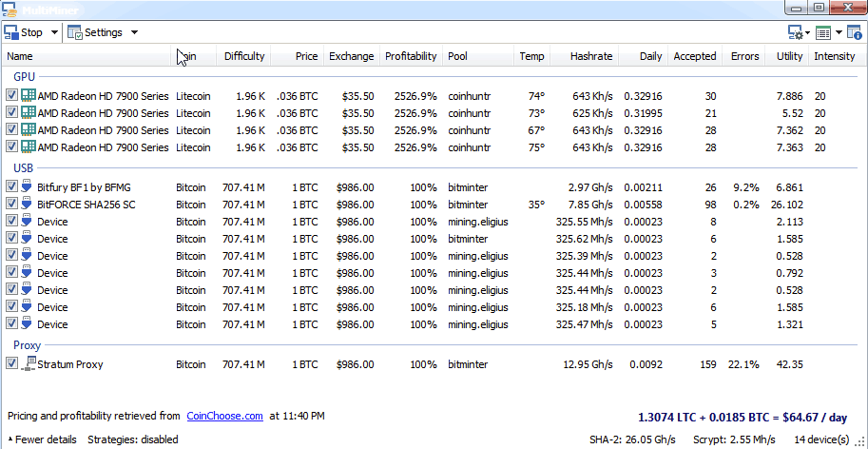Collapse the GPU group header
The width and height of the screenshot is (868, 449).
pos(24,77)
